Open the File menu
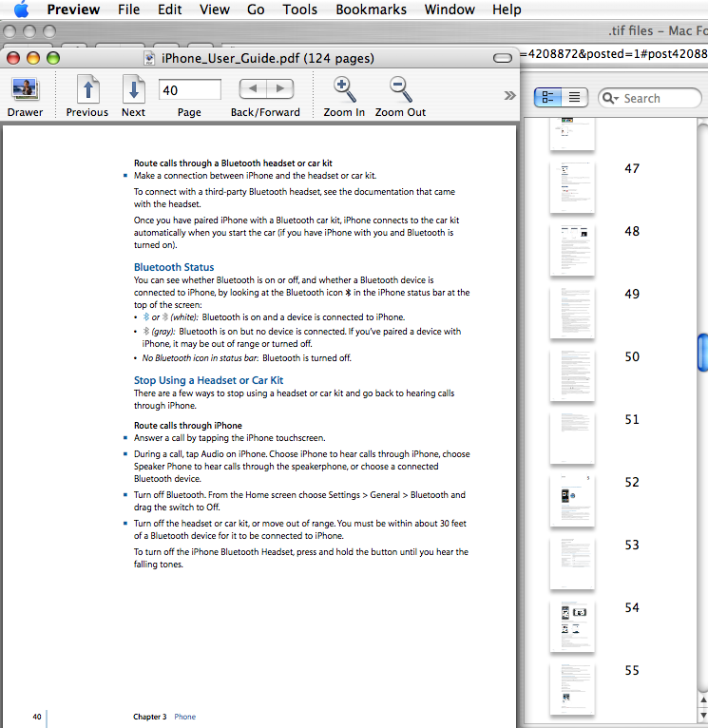The image size is (708, 728). 128,10
